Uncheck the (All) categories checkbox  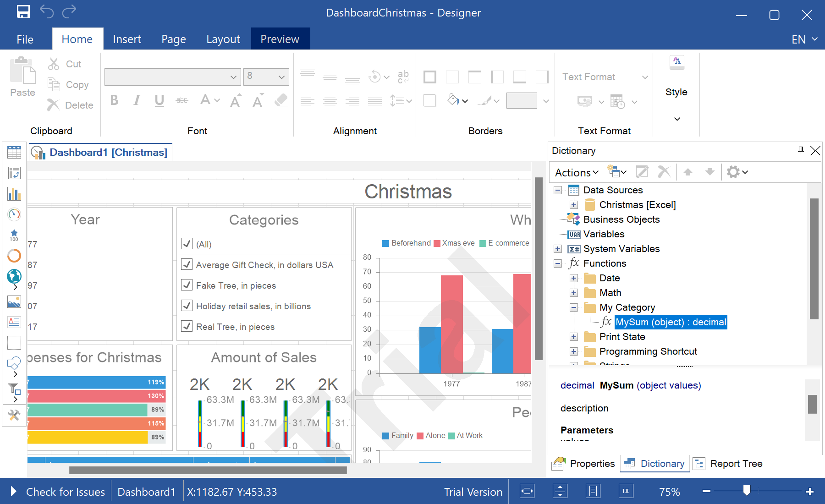tap(187, 244)
